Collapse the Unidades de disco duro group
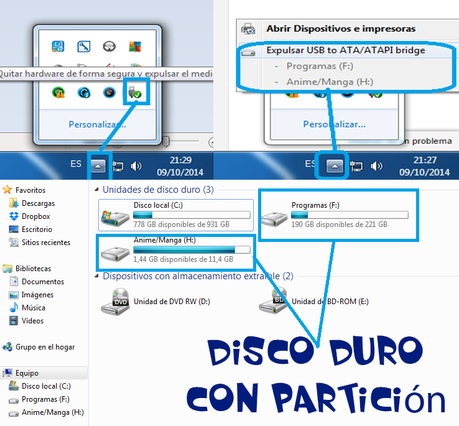 tap(97, 190)
